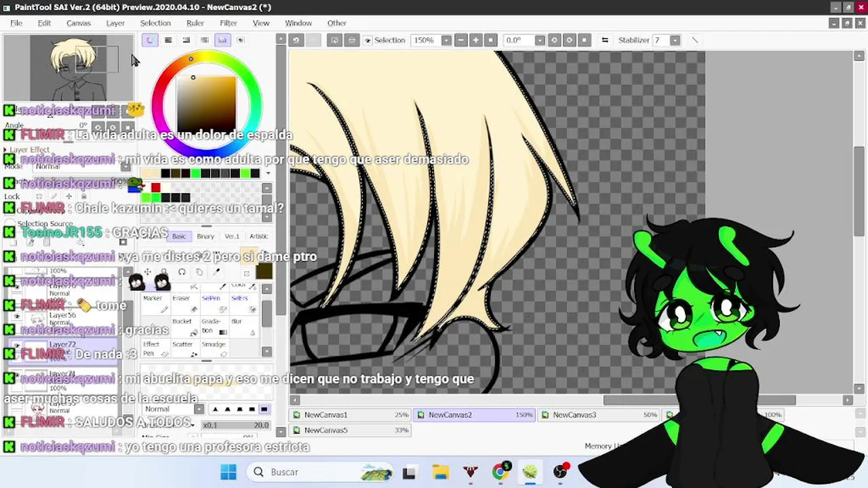Switch to the NewCanvas5 tab
Image resolution: width=868 pixels, height=488 pixels.
pos(351,430)
